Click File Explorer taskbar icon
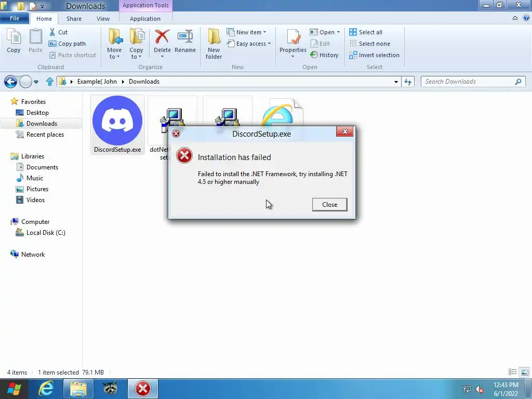This screenshot has width=532, height=399. tap(78, 389)
